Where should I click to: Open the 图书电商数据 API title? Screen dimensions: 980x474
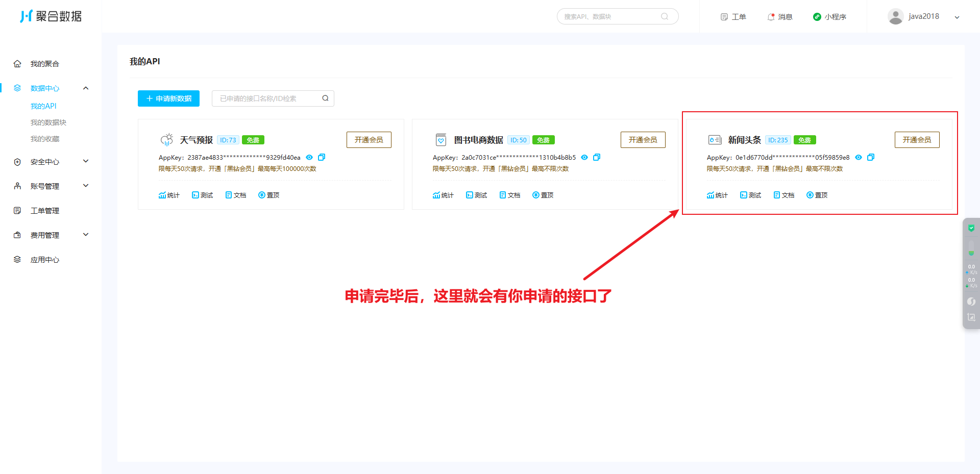point(479,140)
